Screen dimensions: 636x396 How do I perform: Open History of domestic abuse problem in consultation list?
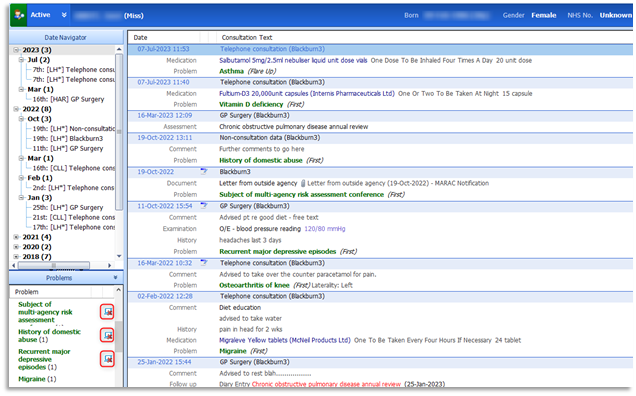[260, 161]
